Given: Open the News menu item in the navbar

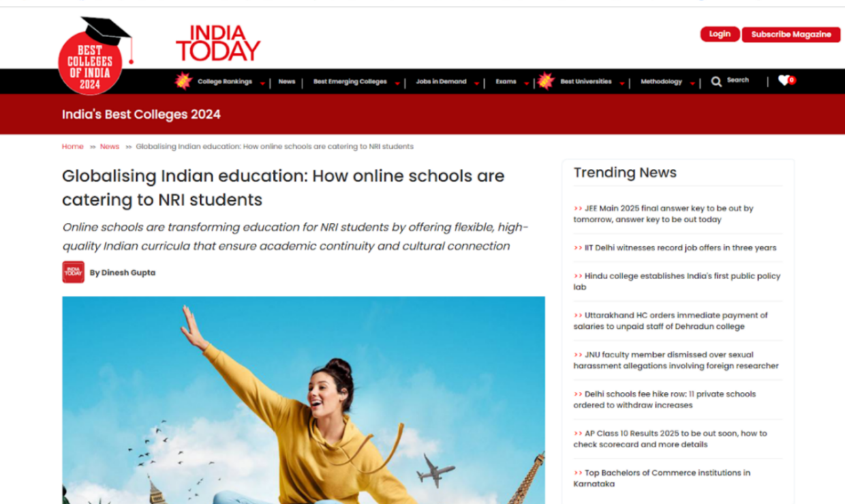Looking at the screenshot, I should coord(286,82).
